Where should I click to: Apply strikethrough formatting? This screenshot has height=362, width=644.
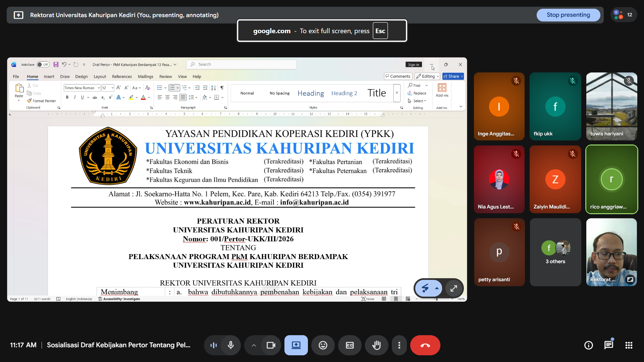(95, 98)
